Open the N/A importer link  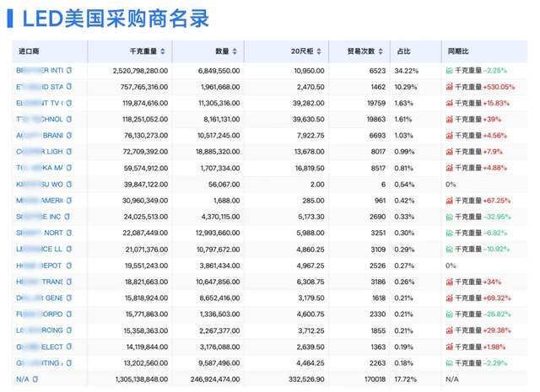(23, 379)
